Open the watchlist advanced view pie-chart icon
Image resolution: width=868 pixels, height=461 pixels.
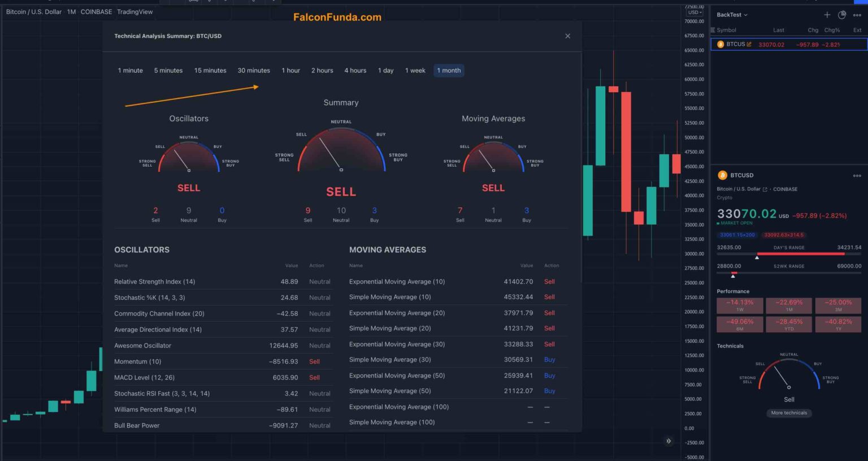click(x=842, y=15)
